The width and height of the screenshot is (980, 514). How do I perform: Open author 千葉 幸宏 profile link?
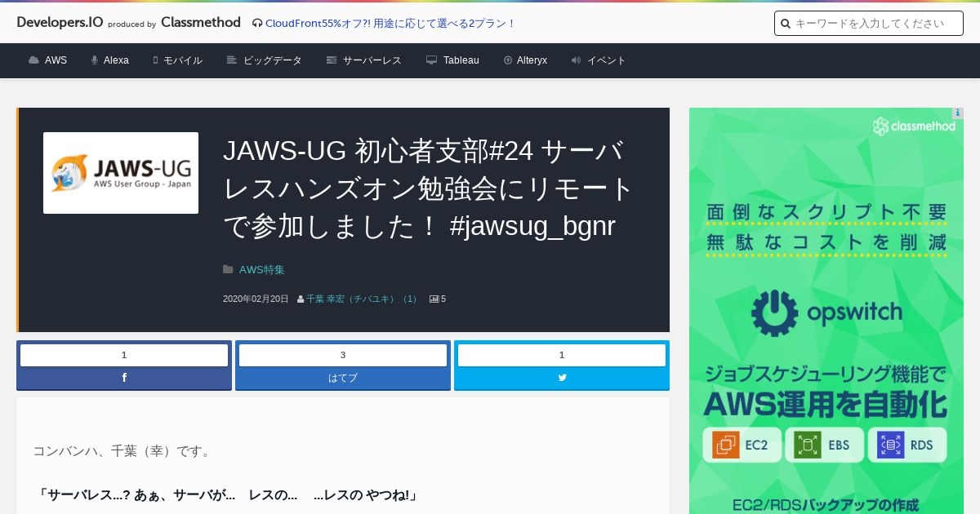click(361, 299)
